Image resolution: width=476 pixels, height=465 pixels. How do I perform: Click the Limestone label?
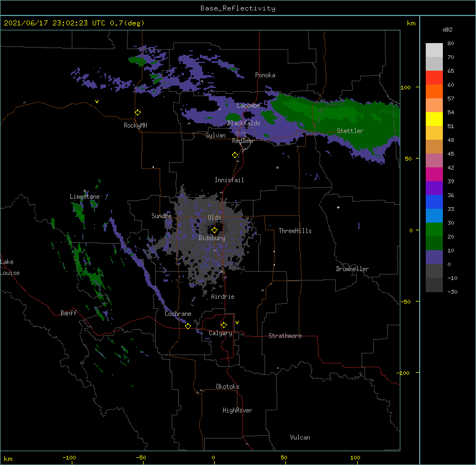coord(84,197)
